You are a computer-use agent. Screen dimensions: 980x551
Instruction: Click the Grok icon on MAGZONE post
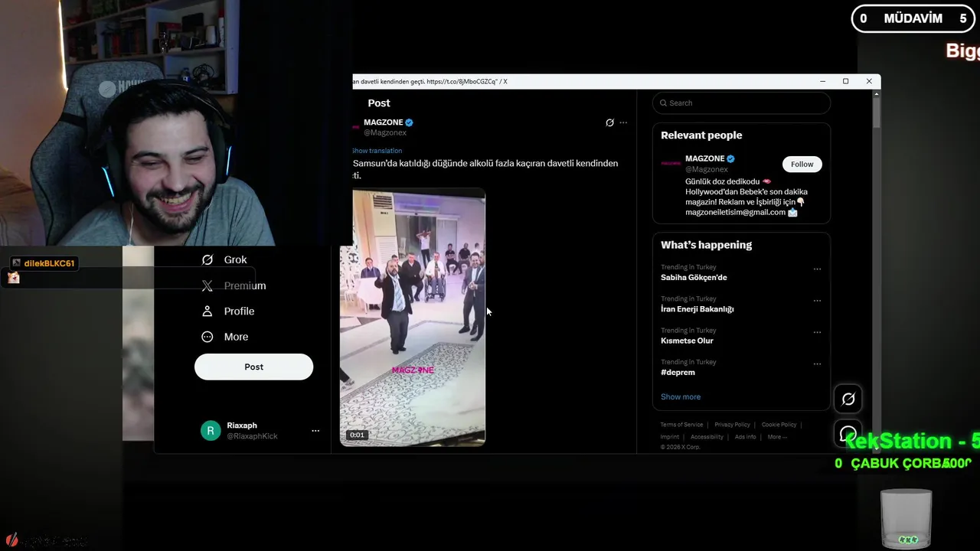(x=609, y=122)
